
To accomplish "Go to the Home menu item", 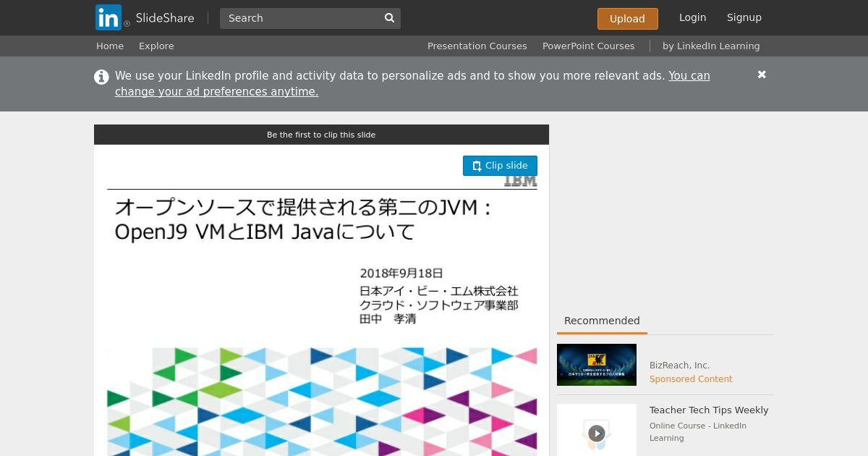I will pos(110,46).
